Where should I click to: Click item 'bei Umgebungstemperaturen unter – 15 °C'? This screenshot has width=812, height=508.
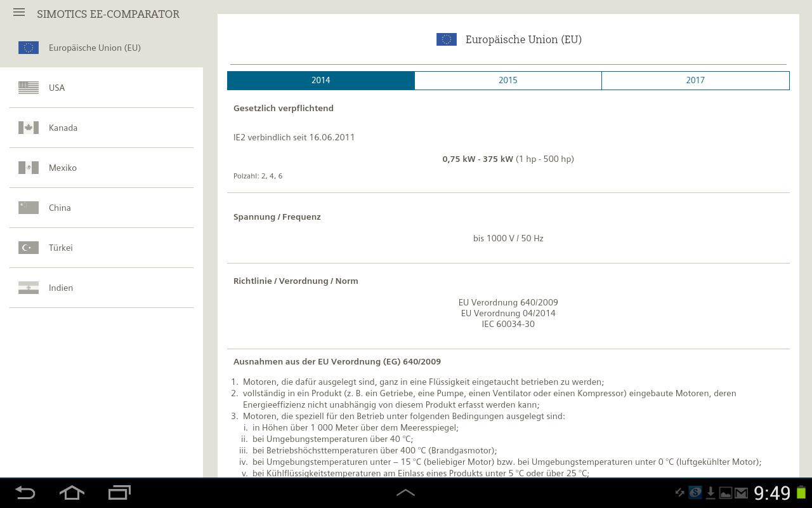tap(507, 462)
